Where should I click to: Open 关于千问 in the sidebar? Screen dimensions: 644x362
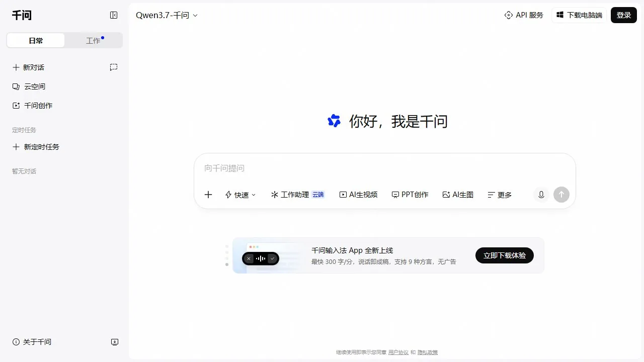click(32, 342)
